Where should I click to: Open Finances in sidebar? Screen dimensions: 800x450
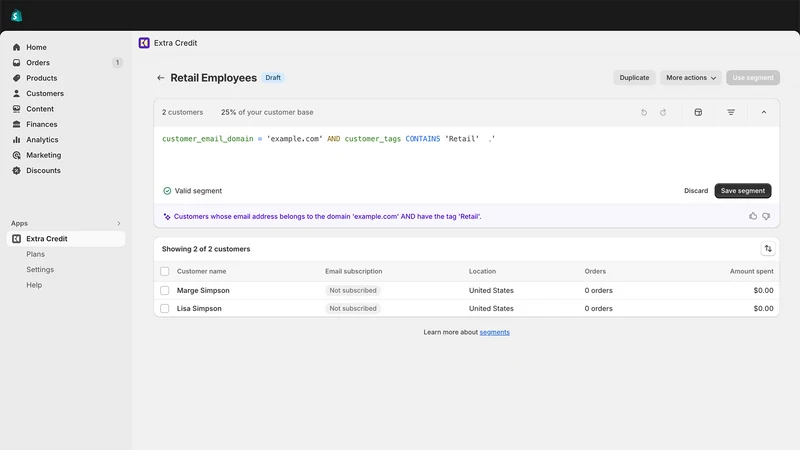tap(42, 124)
